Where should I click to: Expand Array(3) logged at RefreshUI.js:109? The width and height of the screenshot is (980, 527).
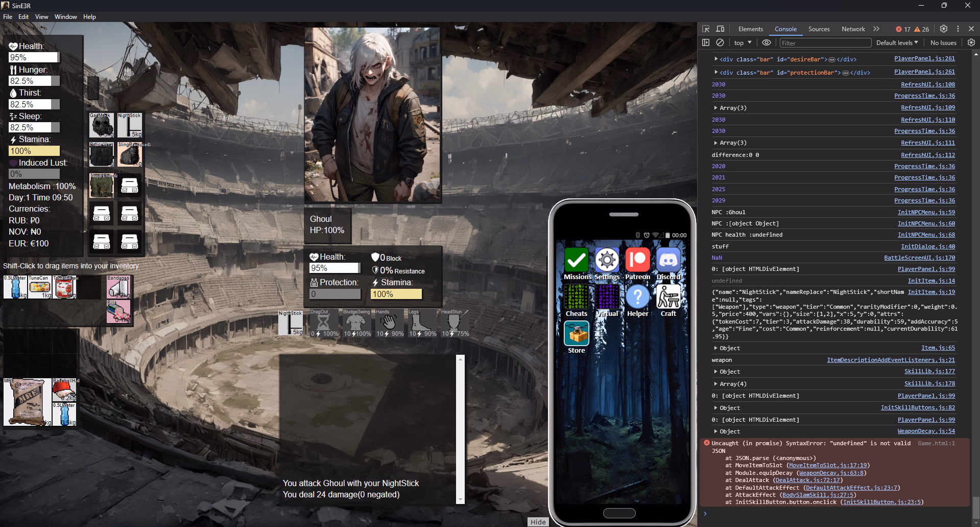pyautogui.click(x=716, y=108)
